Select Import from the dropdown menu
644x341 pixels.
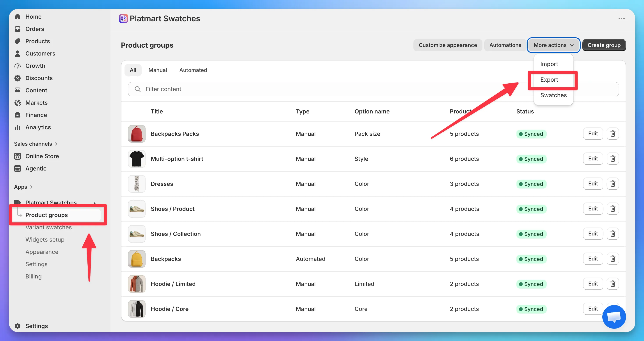point(549,64)
